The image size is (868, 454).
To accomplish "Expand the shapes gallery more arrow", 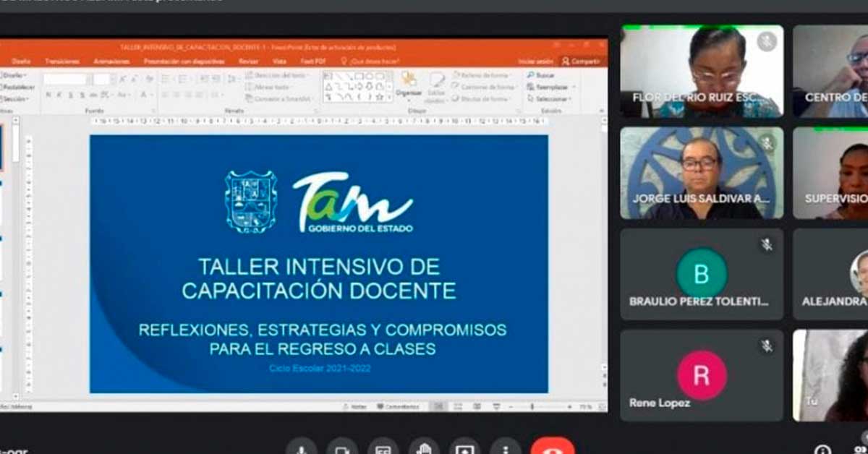I will coord(390,98).
